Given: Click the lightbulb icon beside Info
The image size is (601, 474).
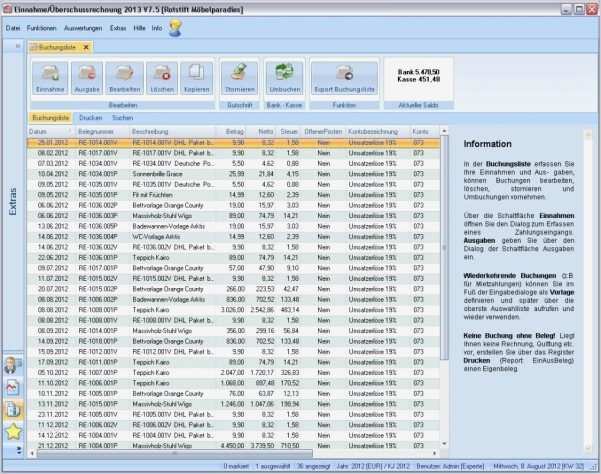Looking at the screenshot, I should (x=176, y=28).
